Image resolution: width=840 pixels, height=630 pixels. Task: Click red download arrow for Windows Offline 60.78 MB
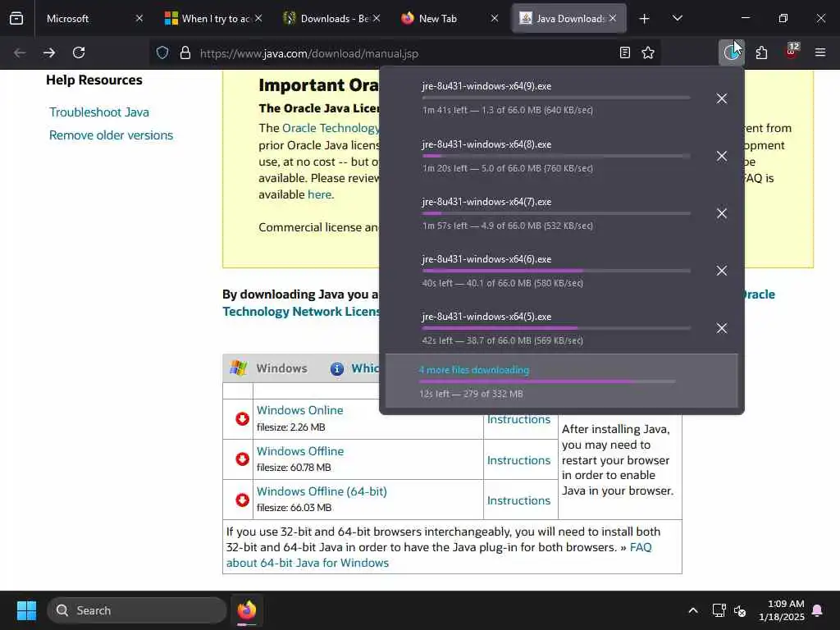[x=242, y=459]
